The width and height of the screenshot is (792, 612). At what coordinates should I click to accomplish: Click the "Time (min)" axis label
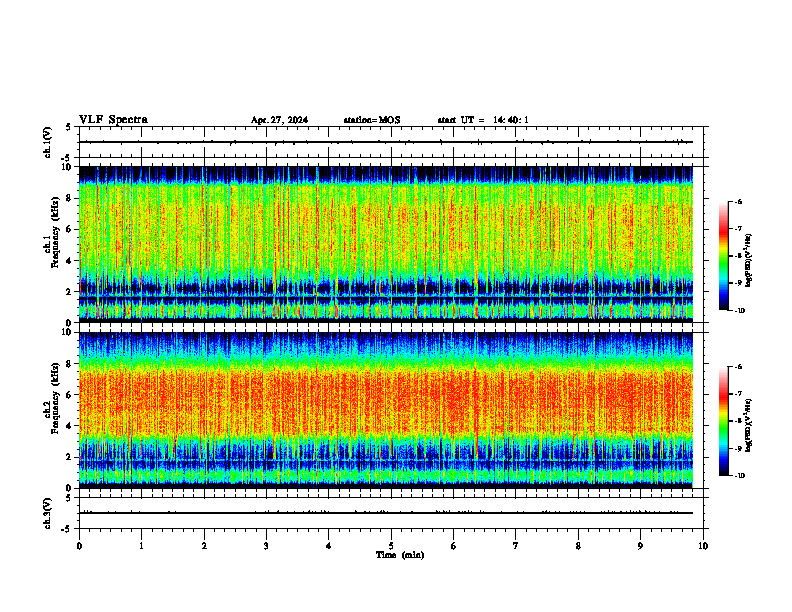click(x=400, y=555)
